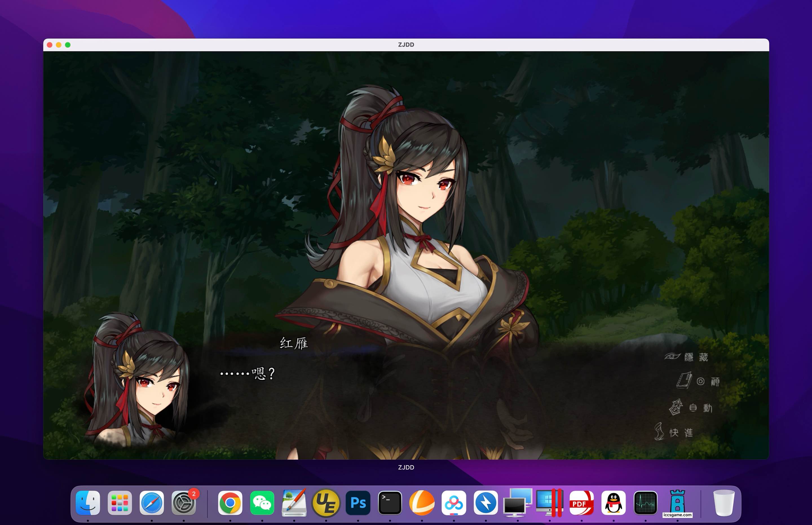Open the Baidu Netdisk cloud icon
Screen dimensions: 812x525
(x=454, y=502)
